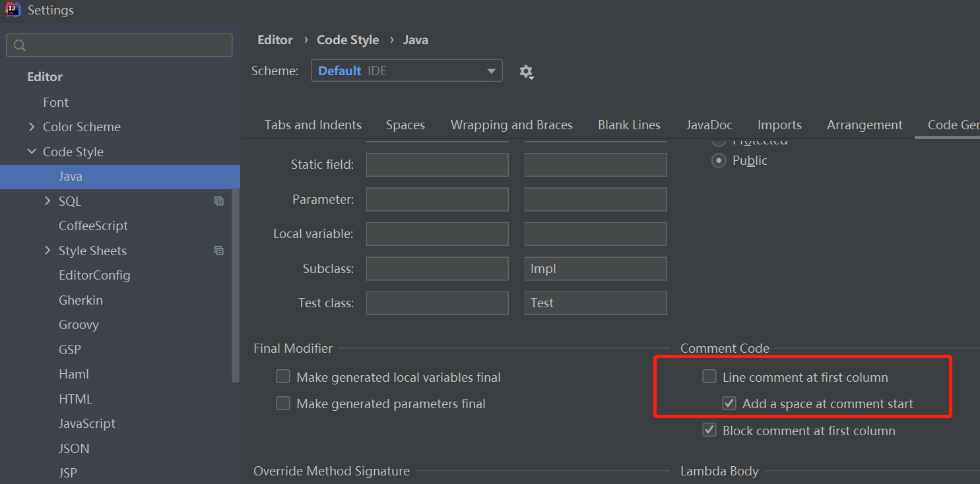Select EditorConfig in settings tree
The image size is (980, 484).
tap(94, 275)
